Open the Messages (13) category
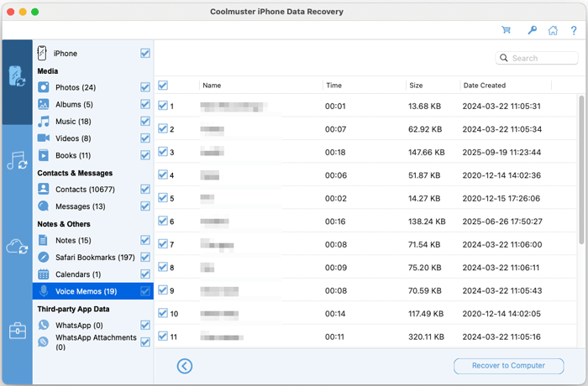588x386 pixels. 81,206
